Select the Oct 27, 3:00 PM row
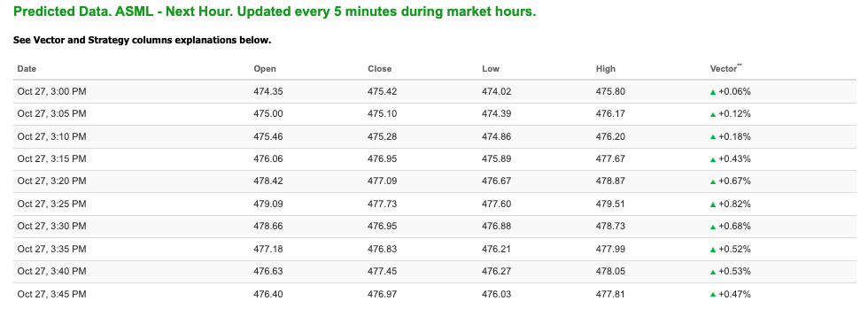This screenshot has height=324, width=868. click(435, 92)
